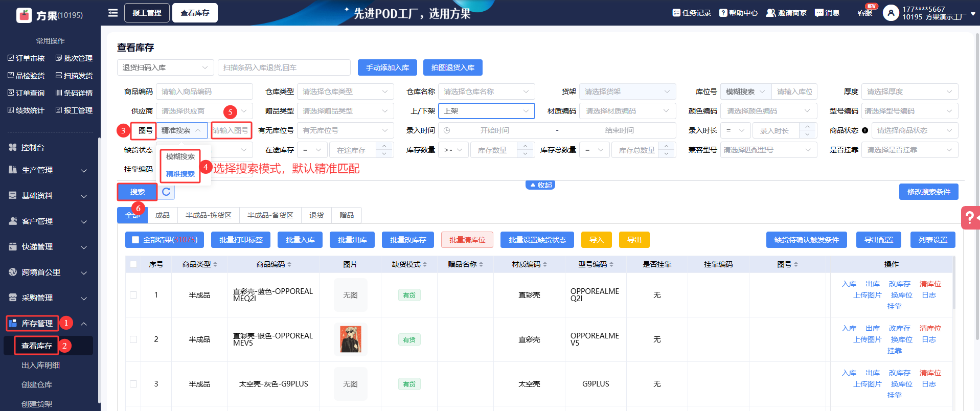Click the 邀请商家 invite merchant icon
This screenshot has height=411, width=980.
pos(770,13)
